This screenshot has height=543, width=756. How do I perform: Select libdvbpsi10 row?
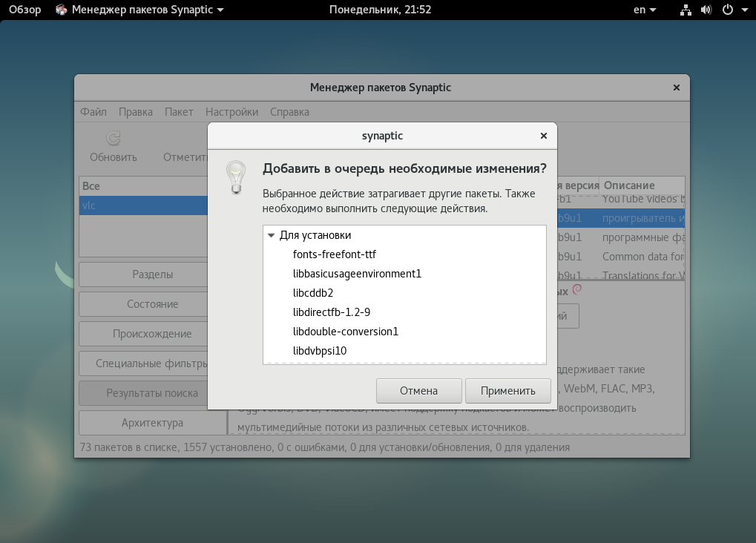(x=404, y=351)
